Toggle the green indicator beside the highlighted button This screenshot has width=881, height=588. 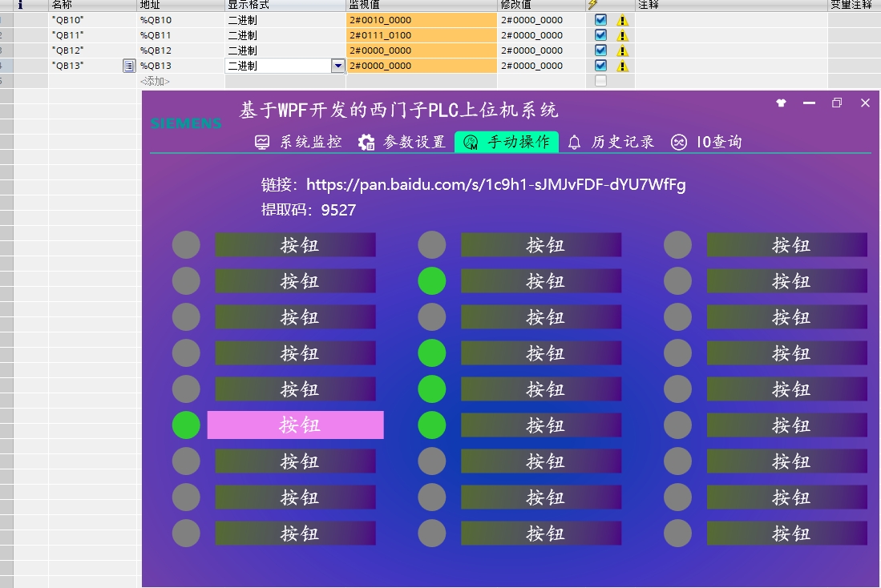point(186,425)
